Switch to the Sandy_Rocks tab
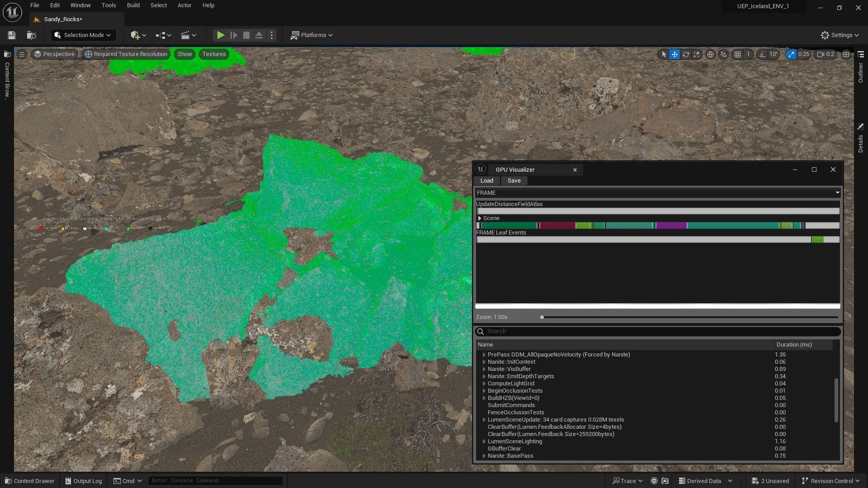The width and height of the screenshot is (868, 488). click(x=63, y=19)
